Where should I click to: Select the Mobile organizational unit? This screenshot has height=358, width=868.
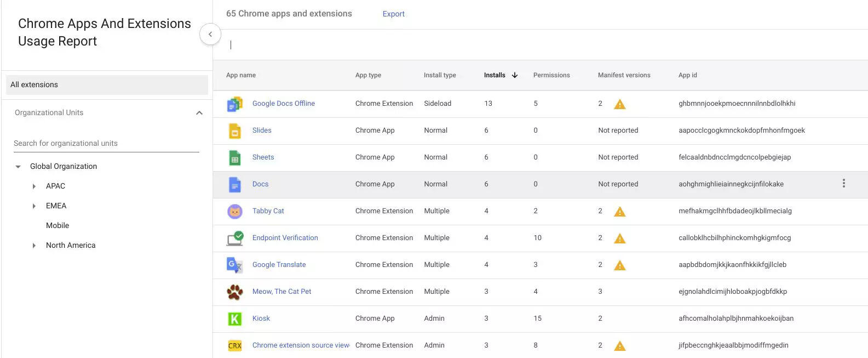point(58,225)
